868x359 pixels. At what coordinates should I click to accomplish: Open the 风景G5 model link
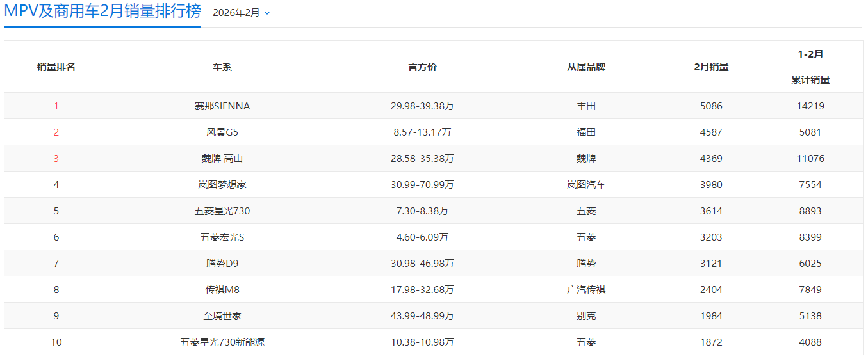(x=222, y=132)
